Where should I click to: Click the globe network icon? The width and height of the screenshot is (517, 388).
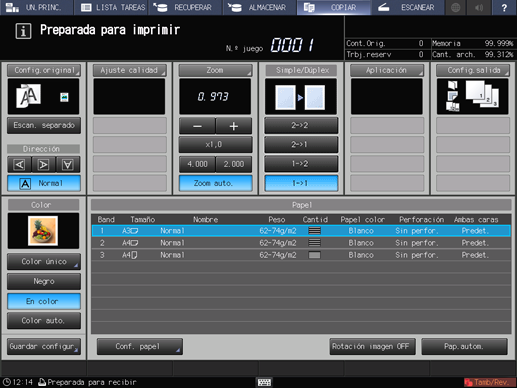[x=455, y=7]
